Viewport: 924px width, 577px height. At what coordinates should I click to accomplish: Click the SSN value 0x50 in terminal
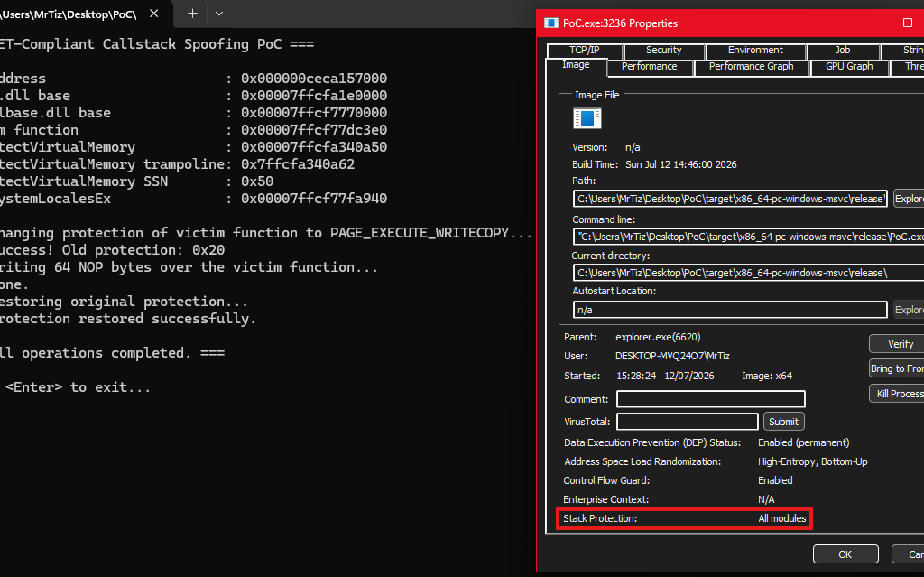[x=257, y=181]
